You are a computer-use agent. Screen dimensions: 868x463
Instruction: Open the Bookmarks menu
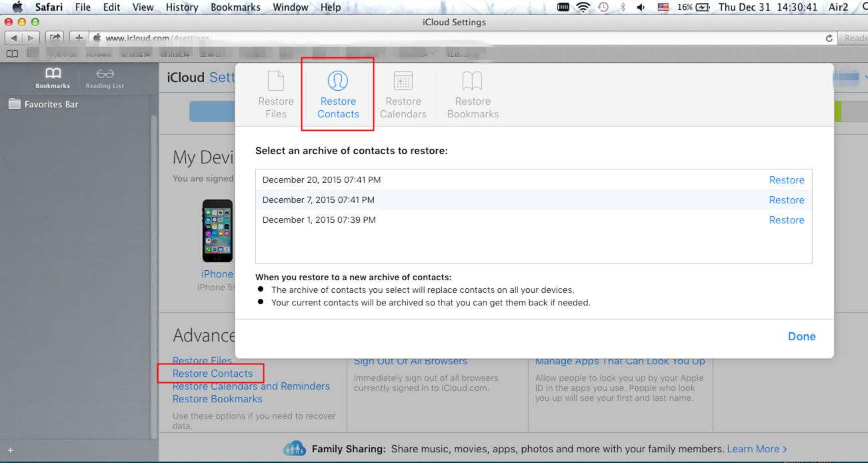point(236,7)
